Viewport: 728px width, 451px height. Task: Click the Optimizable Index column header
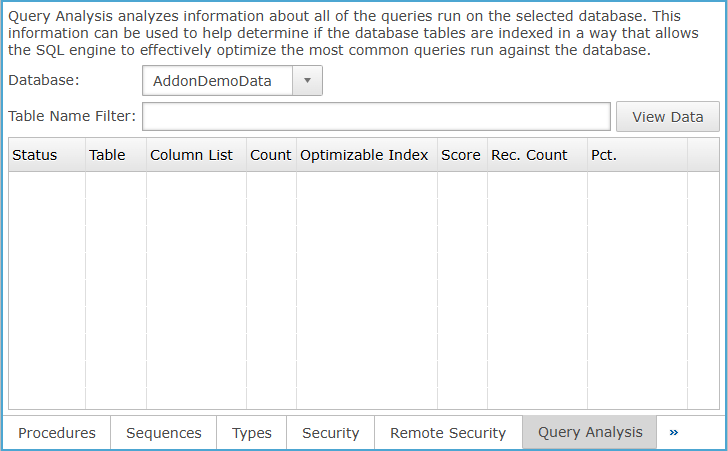(x=366, y=155)
